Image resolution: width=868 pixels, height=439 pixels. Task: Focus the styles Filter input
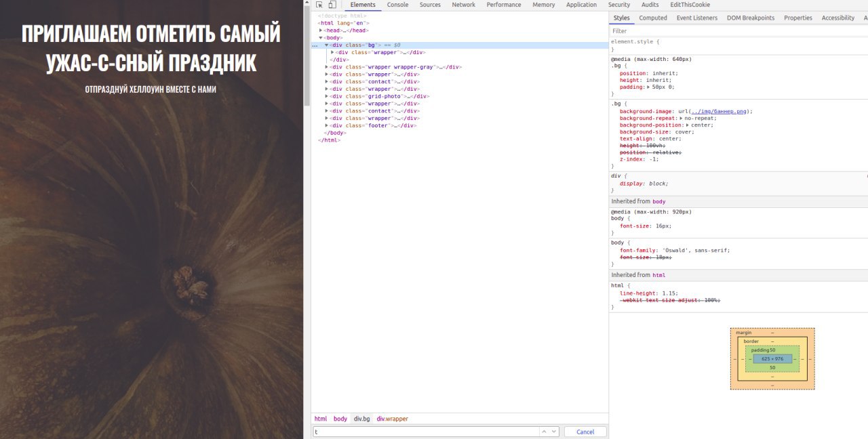click(x=738, y=31)
